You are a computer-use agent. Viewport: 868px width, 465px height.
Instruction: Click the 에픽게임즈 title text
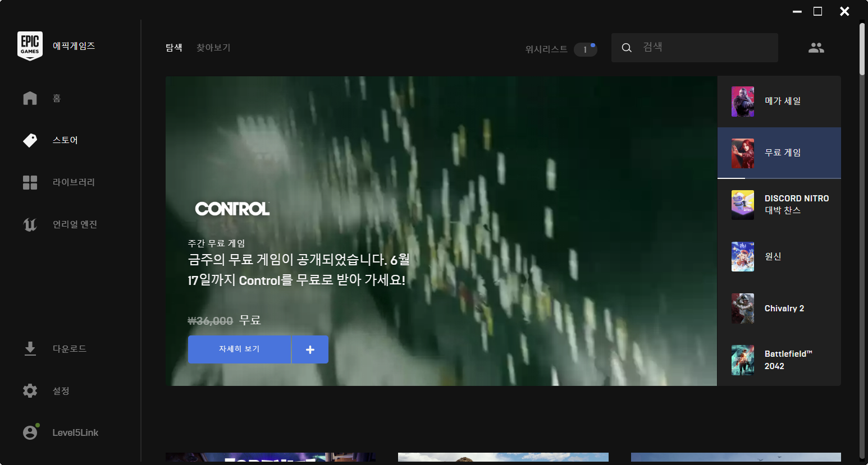74,46
